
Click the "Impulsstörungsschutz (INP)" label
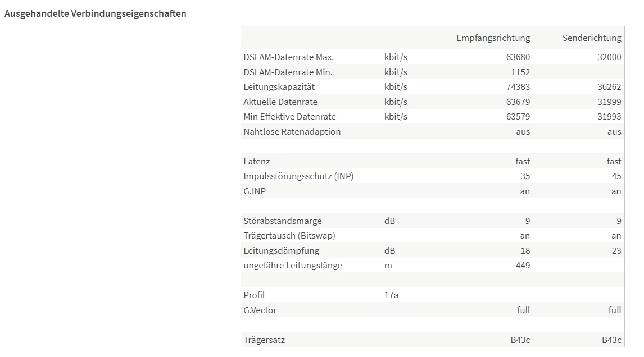pyautogui.click(x=298, y=176)
